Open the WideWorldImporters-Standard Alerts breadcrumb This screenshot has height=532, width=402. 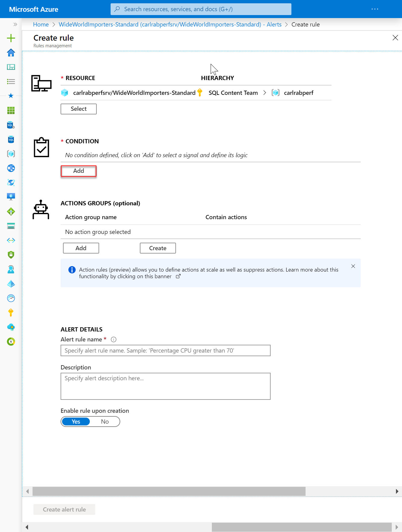pos(170,24)
